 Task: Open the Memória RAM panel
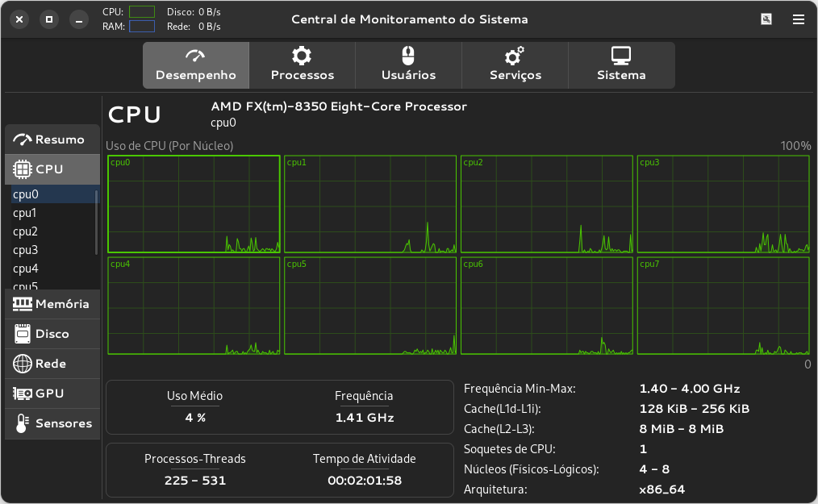pyautogui.click(x=52, y=304)
